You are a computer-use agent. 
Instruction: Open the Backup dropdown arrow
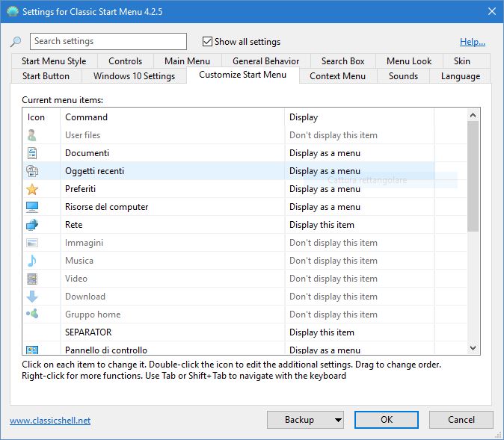pyautogui.click(x=338, y=420)
